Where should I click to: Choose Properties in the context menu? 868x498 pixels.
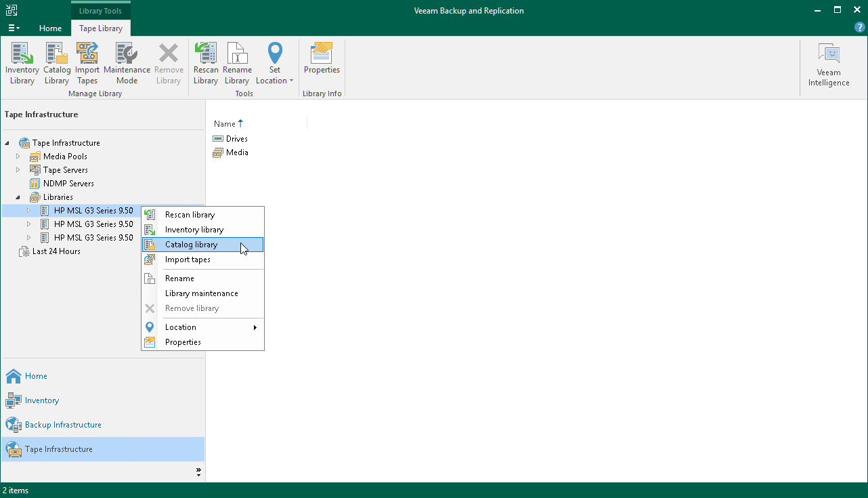click(202, 342)
